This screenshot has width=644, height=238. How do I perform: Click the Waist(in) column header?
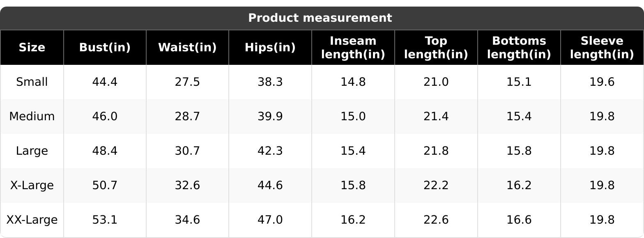[187, 48]
